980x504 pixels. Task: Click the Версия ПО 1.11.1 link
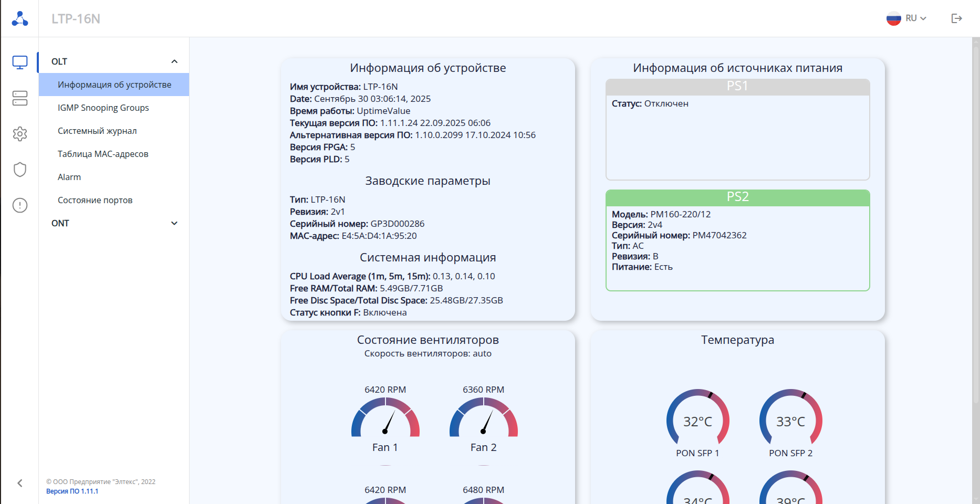tap(72, 491)
